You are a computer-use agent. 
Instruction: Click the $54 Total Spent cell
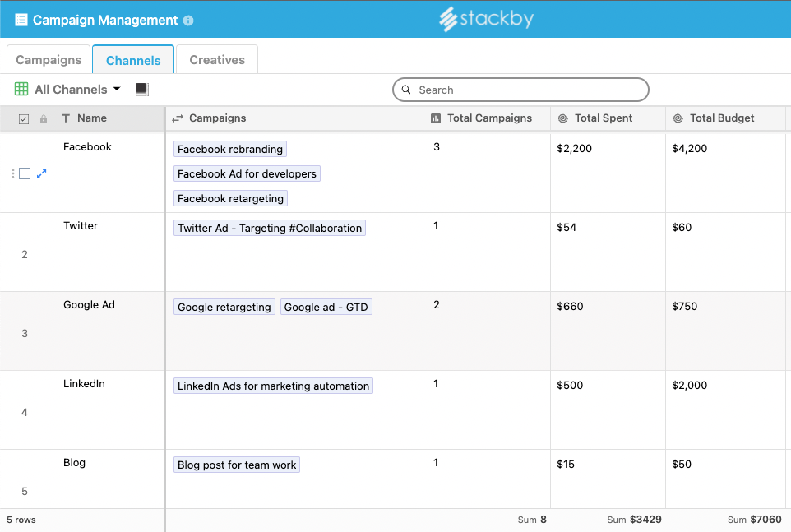(x=608, y=252)
